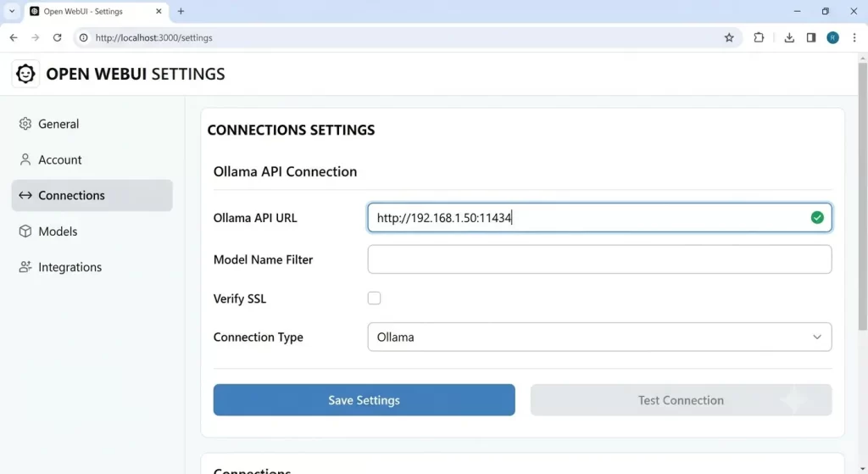Click the Verify SSL label
Viewport: 868px width, 474px height.
[x=240, y=298]
